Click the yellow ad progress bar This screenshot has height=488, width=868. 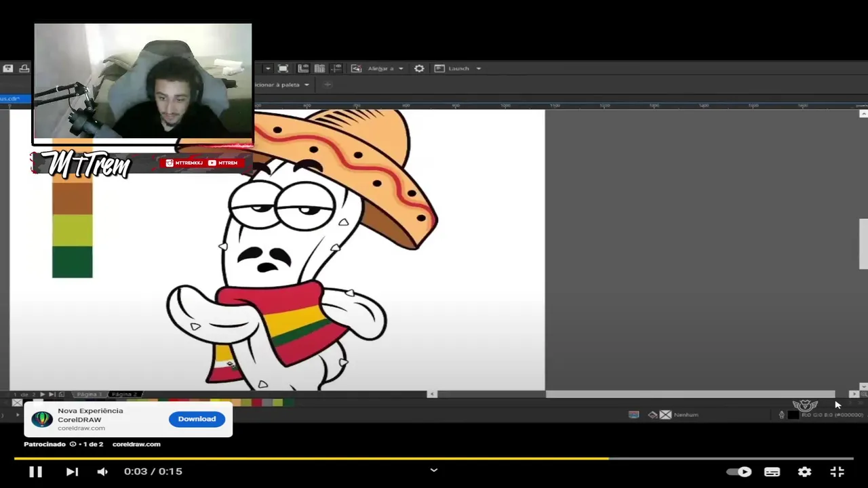point(311,459)
